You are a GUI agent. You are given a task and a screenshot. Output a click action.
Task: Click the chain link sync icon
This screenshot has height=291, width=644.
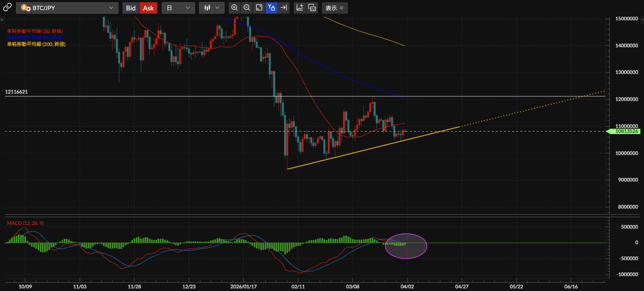pyautogui.click(x=7, y=8)
